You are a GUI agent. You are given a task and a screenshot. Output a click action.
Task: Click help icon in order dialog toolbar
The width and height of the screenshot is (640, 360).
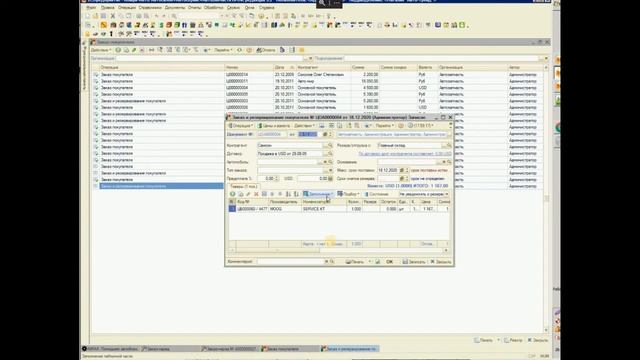pyautogui.click(x=401, y=126)
